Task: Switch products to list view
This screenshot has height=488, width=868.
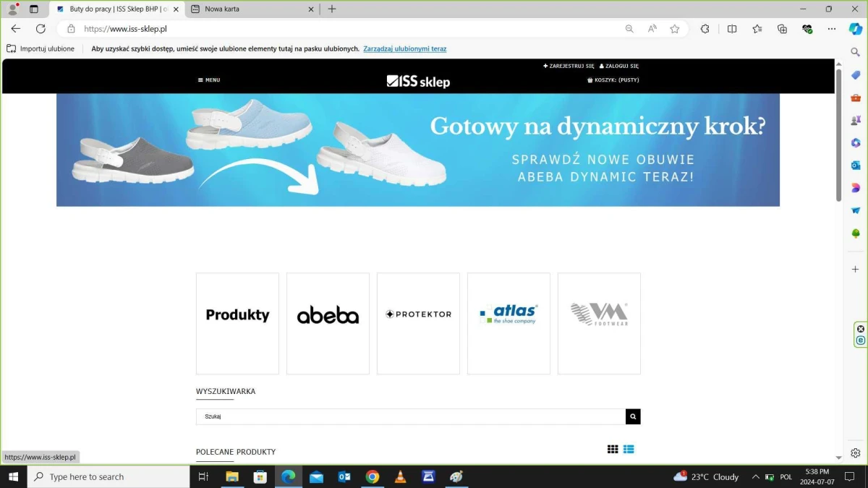Action: [629, 449]
